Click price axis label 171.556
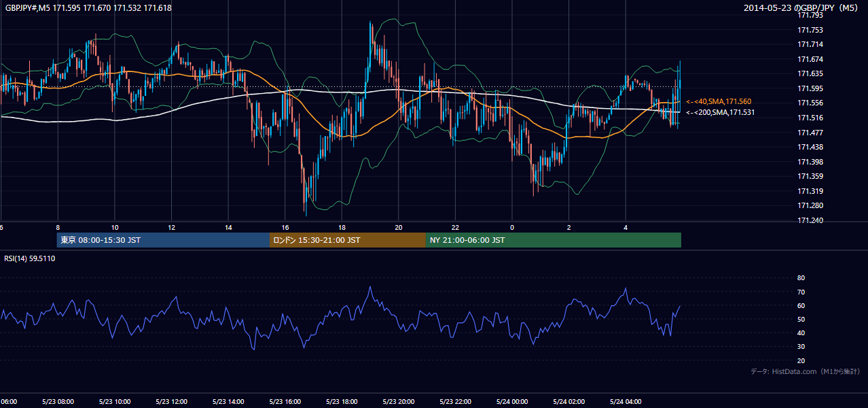868x408 pixels. tap(809, 103)
